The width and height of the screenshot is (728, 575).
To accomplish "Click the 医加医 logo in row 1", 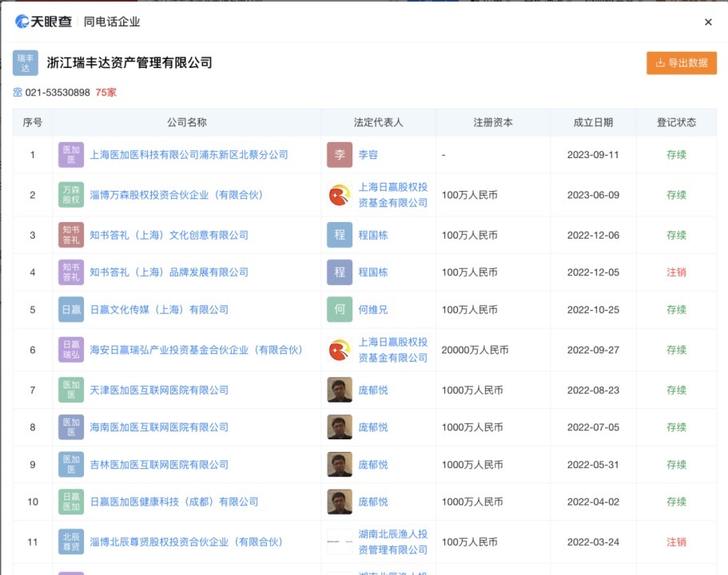I will (71, 155).
